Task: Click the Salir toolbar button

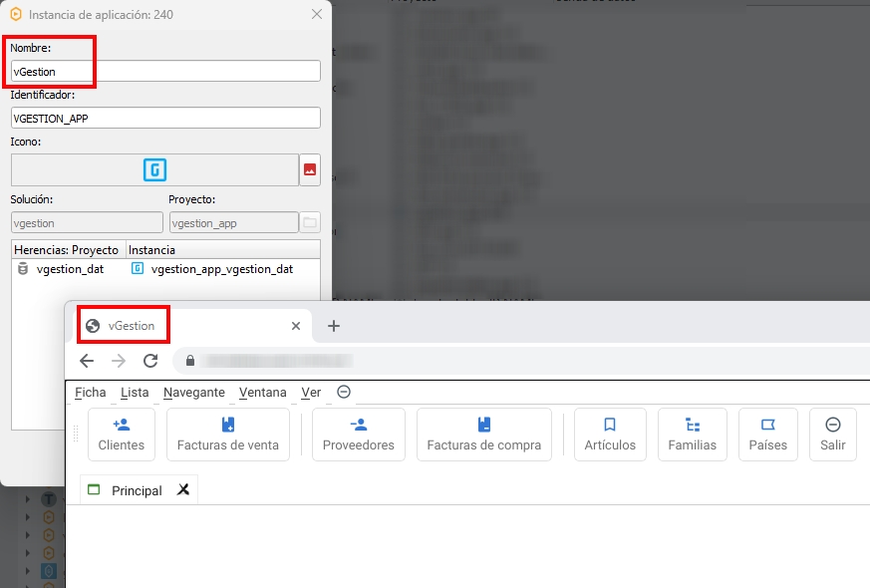Action: click(x=832, y=435)
